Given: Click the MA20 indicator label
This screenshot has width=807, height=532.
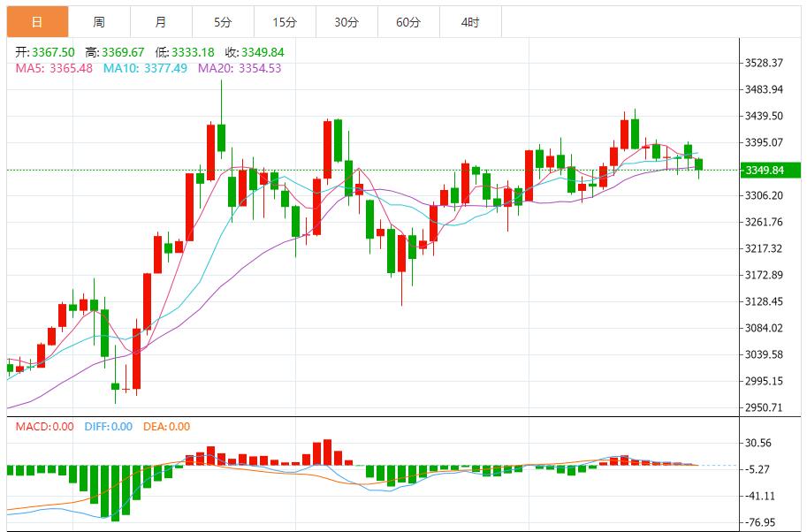Looking at the screenshot, I should tap(240, 68).
